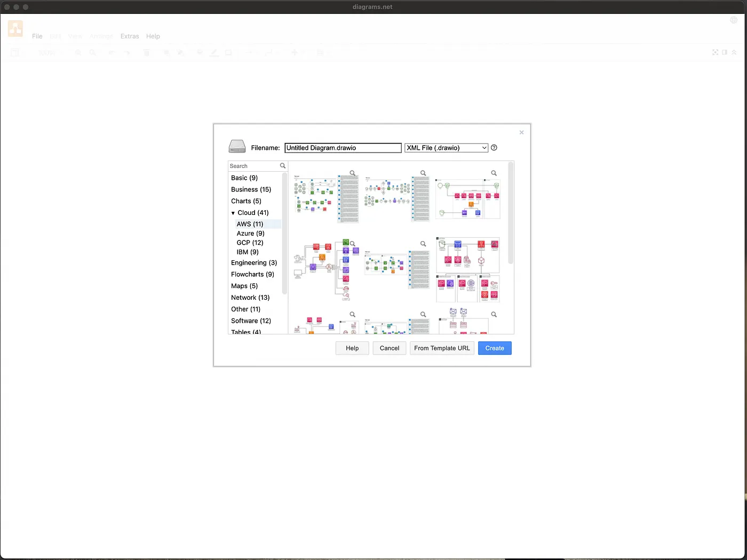Screen dimensions: 747x560
Task: Open the line color pencil swatch
Action: click(x=214, y=52)
